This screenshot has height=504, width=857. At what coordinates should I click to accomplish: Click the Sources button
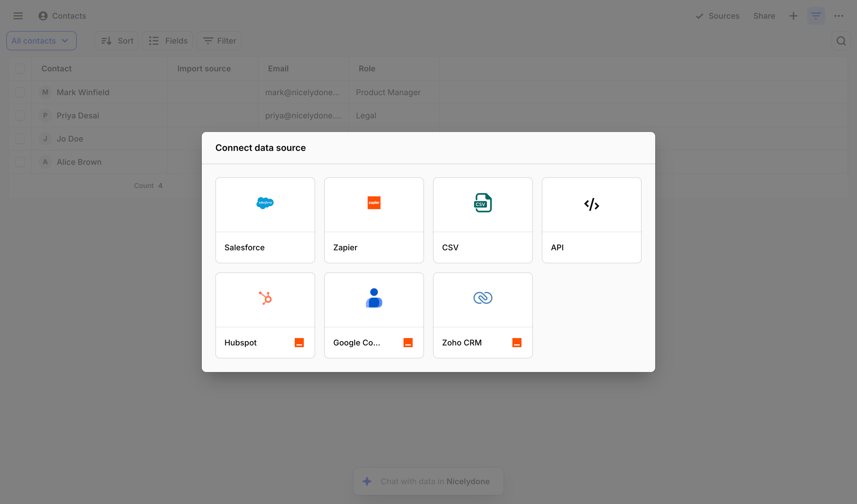pos(718,16)
